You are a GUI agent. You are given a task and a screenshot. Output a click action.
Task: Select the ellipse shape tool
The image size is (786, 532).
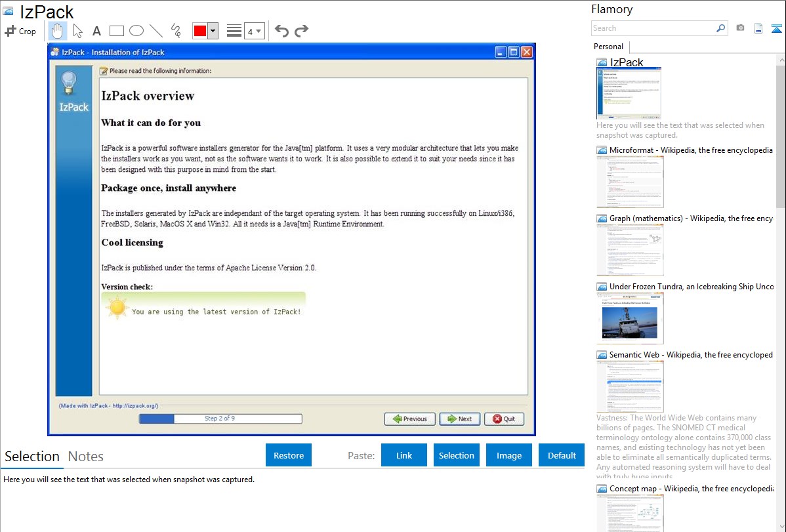tap(136, 31)
